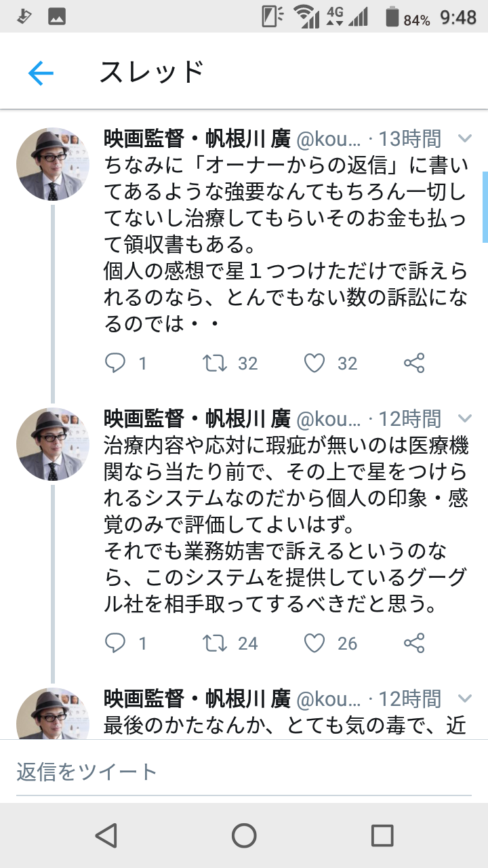Tap the 返信をツイート reply field
The width and height of the screenshot is (488, 868).
point(244,772)
